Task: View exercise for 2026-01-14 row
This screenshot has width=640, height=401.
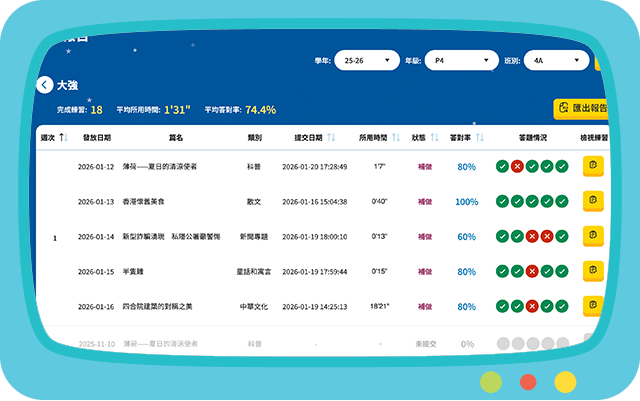Action: point(593,236)
